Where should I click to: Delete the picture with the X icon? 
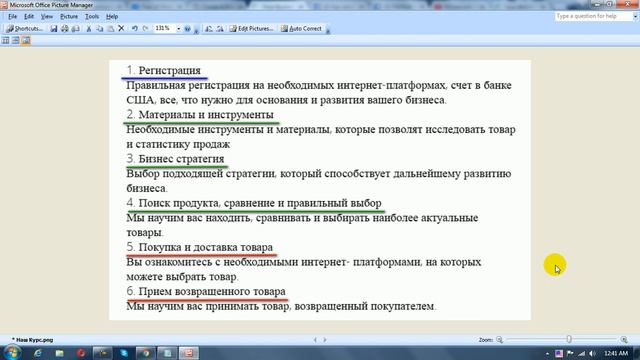pos(121,29)
